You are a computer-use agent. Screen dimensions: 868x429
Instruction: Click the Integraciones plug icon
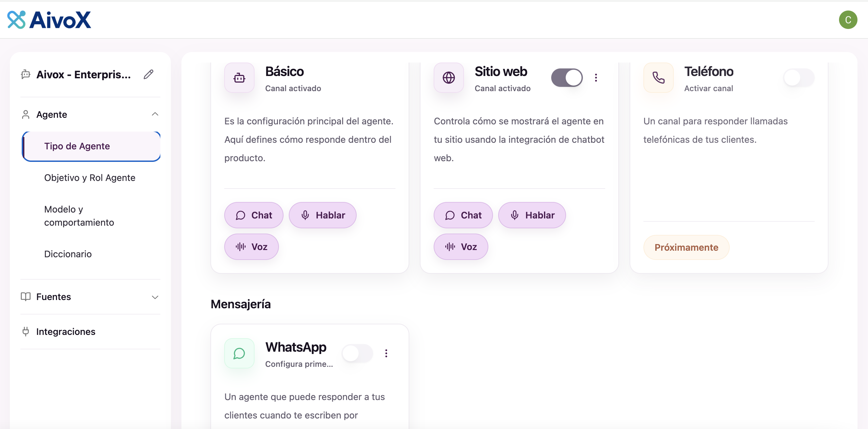(26, 332)
